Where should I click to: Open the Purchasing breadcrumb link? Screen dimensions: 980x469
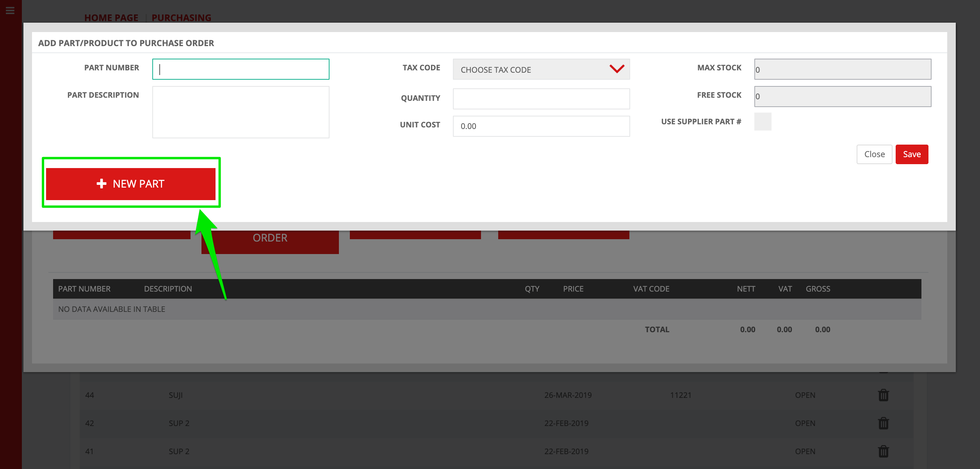click(x=181, y=18)
